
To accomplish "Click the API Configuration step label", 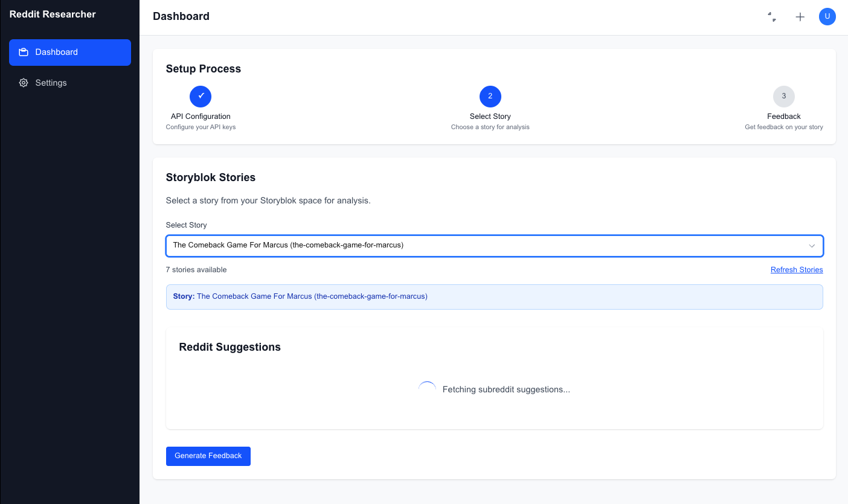I will 201,116.
